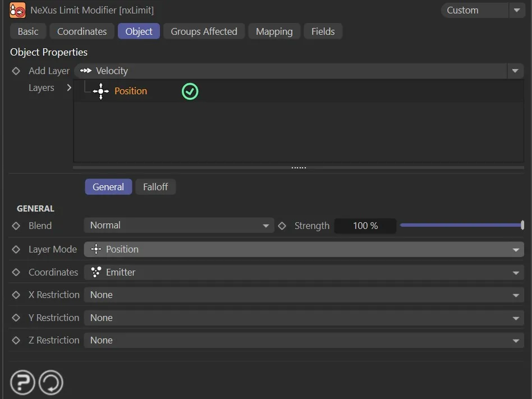The height and width of the screenshot is (399, 532).
Task: Click keyframe diamond beside Strength
Action: click(x=282, y=226)
